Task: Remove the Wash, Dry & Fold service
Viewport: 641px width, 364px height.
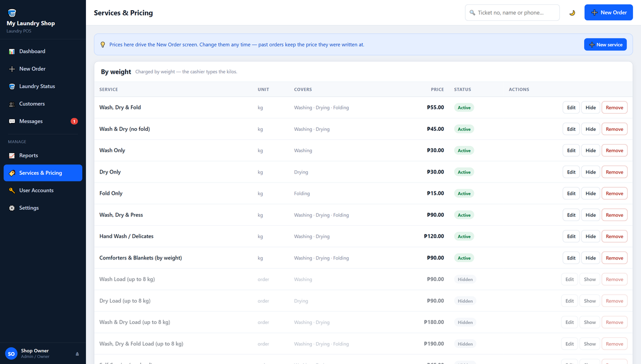Action: tap(614, 107)
